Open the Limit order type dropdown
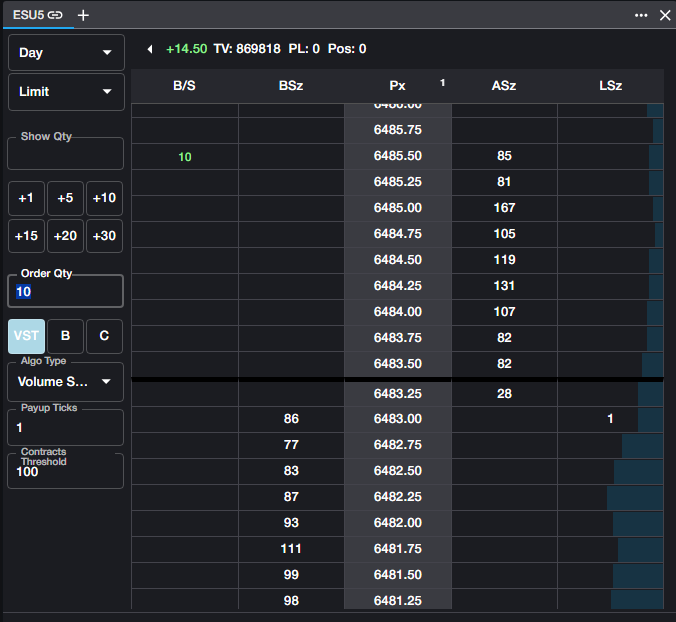 point(66,92)
